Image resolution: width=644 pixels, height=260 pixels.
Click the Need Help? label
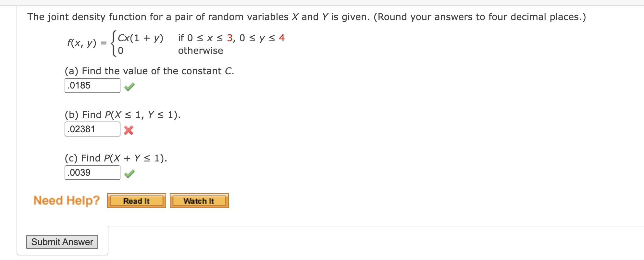pos(67,200)
